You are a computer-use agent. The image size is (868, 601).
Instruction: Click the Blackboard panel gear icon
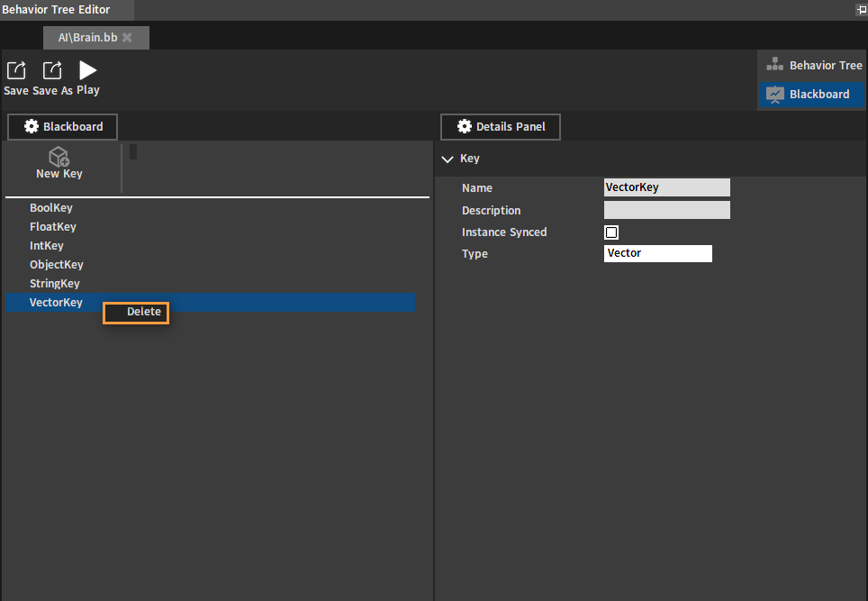point(32,127)
